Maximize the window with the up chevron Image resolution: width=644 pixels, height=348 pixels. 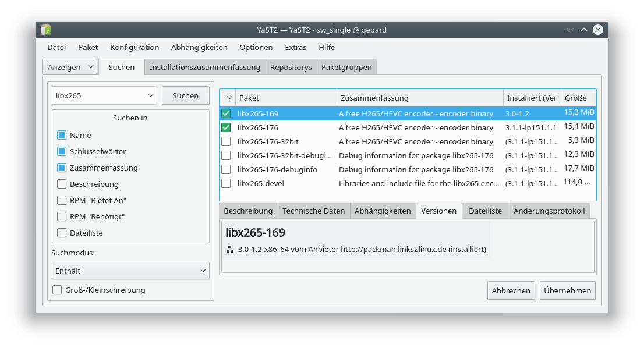pos(583,30)
